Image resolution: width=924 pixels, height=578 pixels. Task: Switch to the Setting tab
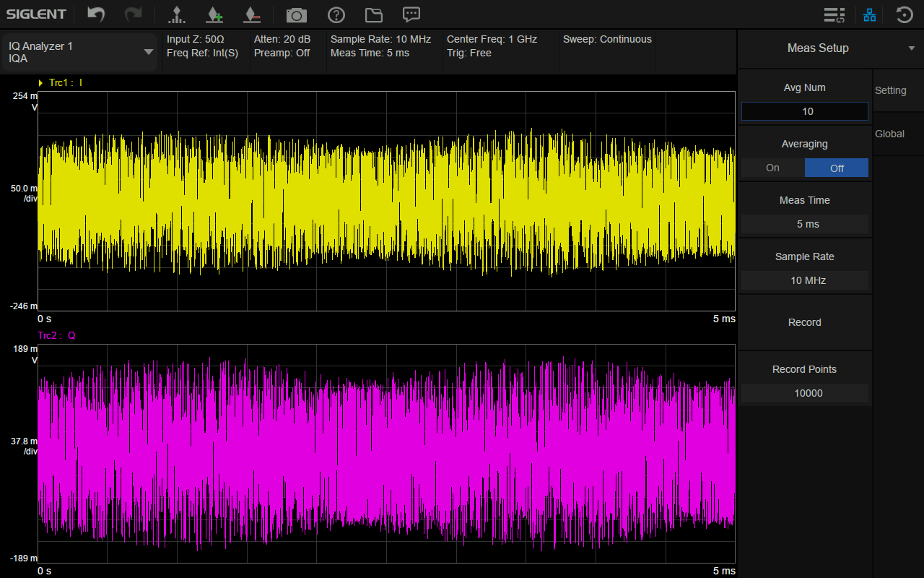pyautogui.click(x=891, y=90)
